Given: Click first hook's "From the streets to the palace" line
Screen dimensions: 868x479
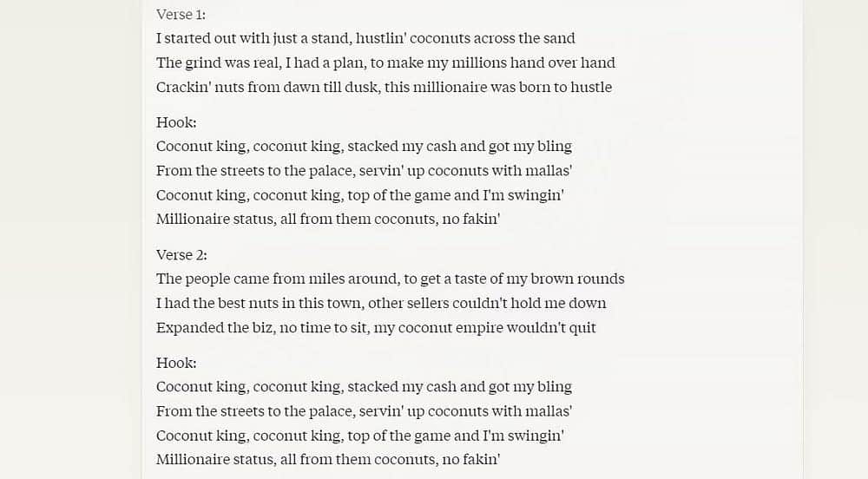Looking at the screenshot, I should 364,171.
